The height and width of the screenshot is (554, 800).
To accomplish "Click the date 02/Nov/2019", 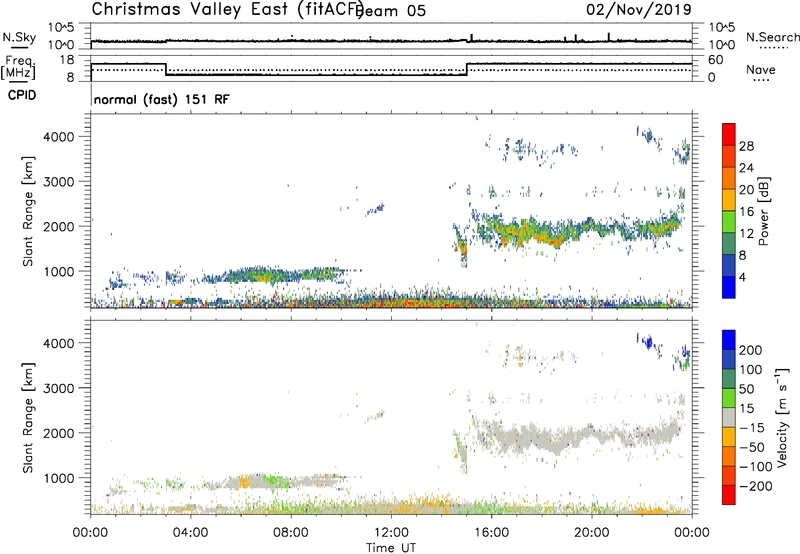I will pos(639,9).
